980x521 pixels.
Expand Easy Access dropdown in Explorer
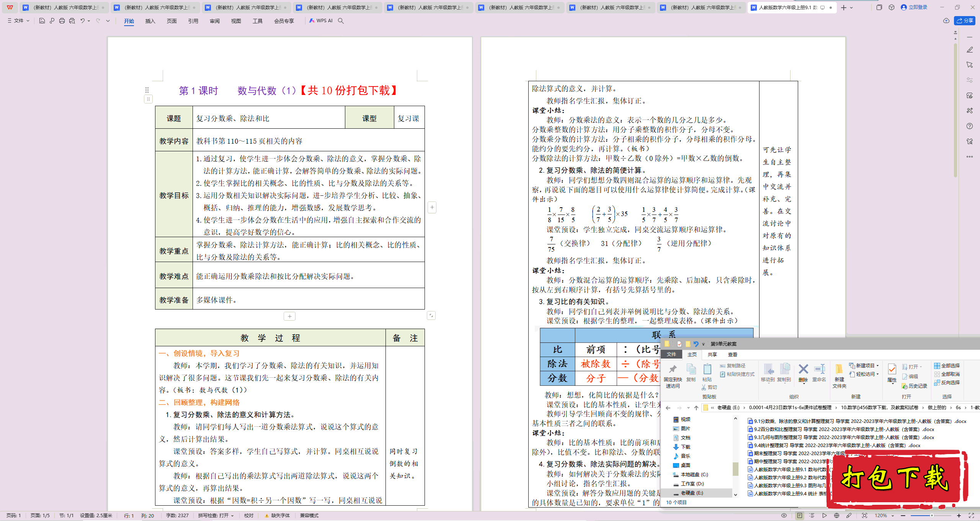864,374
